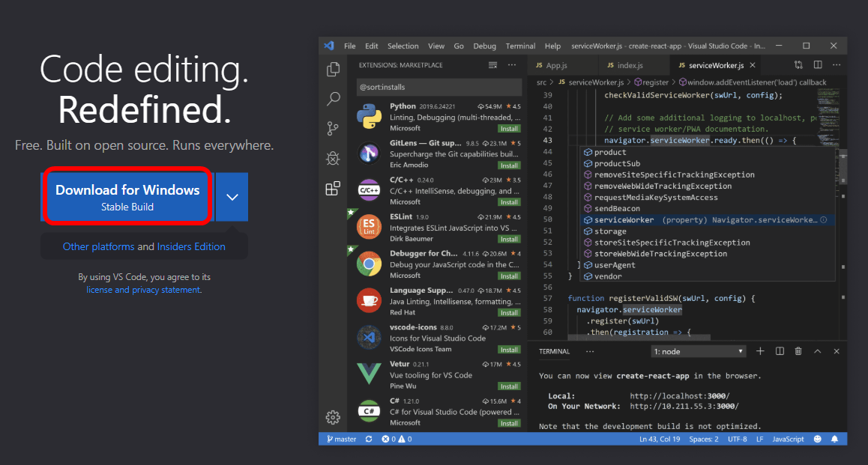Select the Vetur extension icon
The width and height of the screenshot is (868, 465).
click(370, 374)
